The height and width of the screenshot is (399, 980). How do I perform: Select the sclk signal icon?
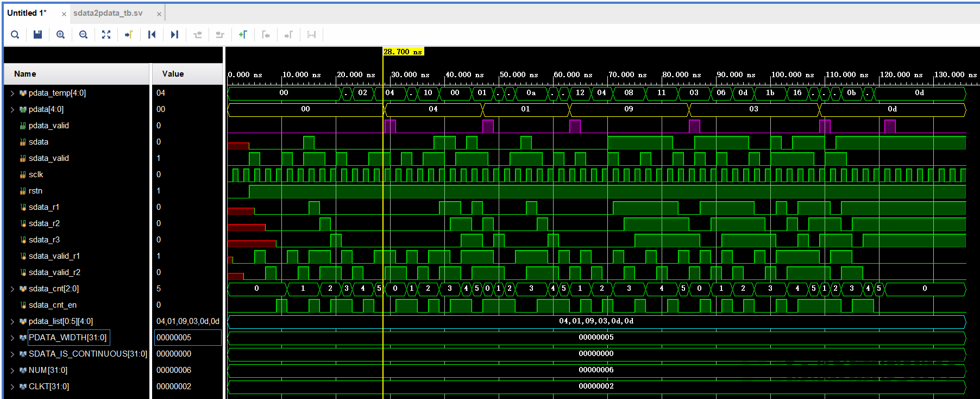coord(23,174)
